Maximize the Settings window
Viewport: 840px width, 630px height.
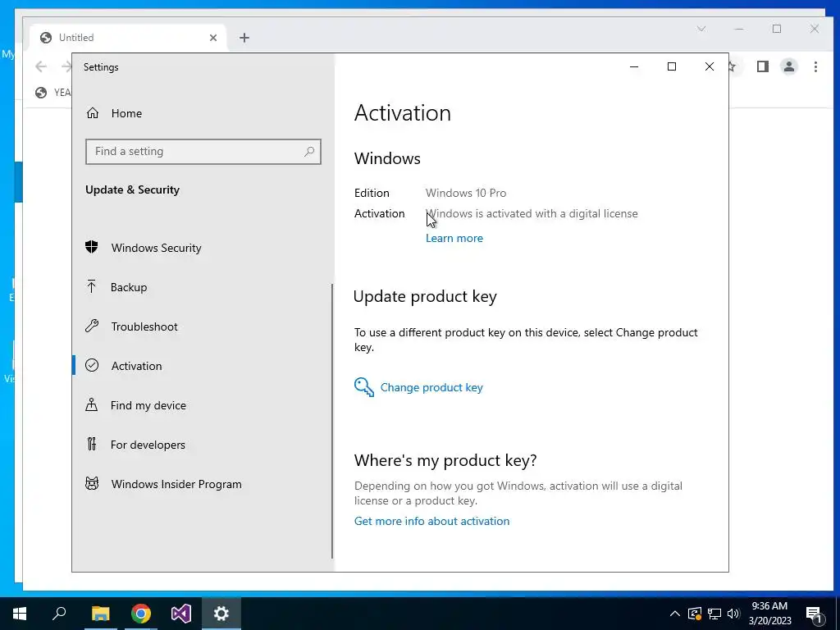672,67
